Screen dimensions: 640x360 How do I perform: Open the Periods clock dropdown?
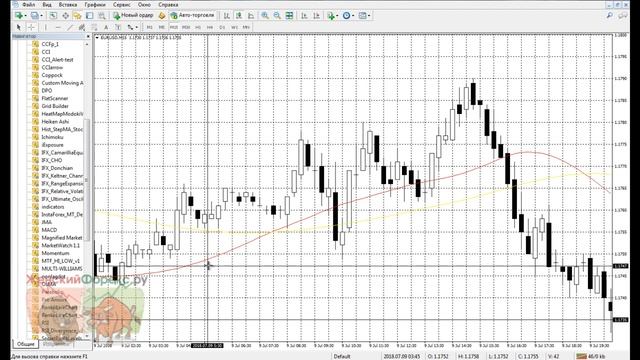(x=349, y=16)
